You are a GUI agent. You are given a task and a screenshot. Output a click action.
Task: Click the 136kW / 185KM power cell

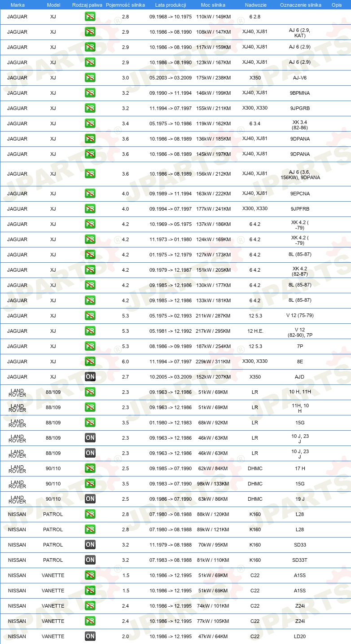coord(213,139)
